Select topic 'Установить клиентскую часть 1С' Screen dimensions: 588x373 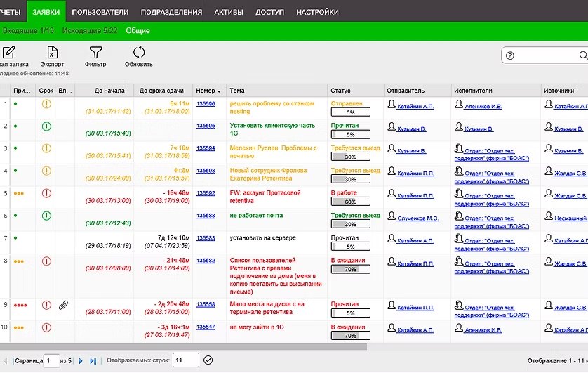[x=272, y=129]
